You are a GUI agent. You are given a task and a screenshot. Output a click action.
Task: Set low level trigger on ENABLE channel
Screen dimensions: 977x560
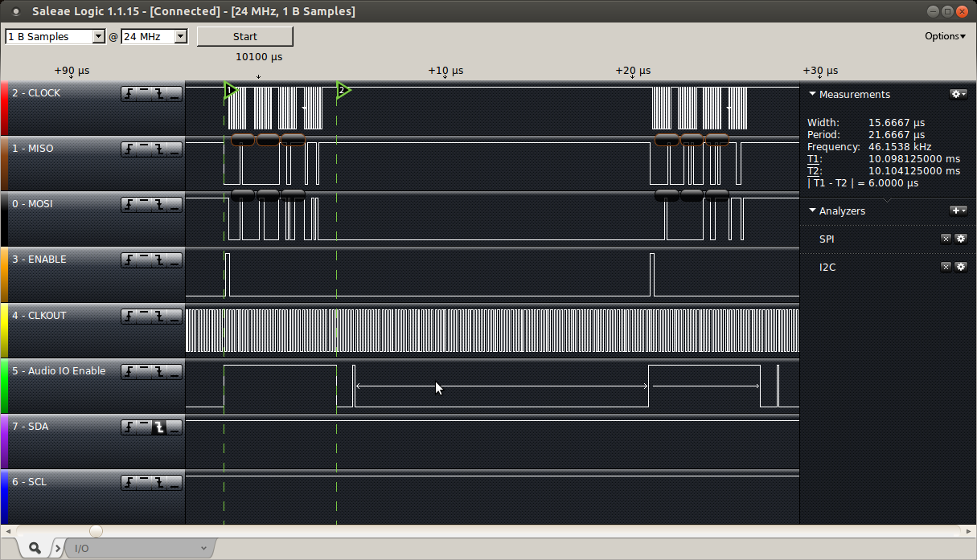pos(174,260)
